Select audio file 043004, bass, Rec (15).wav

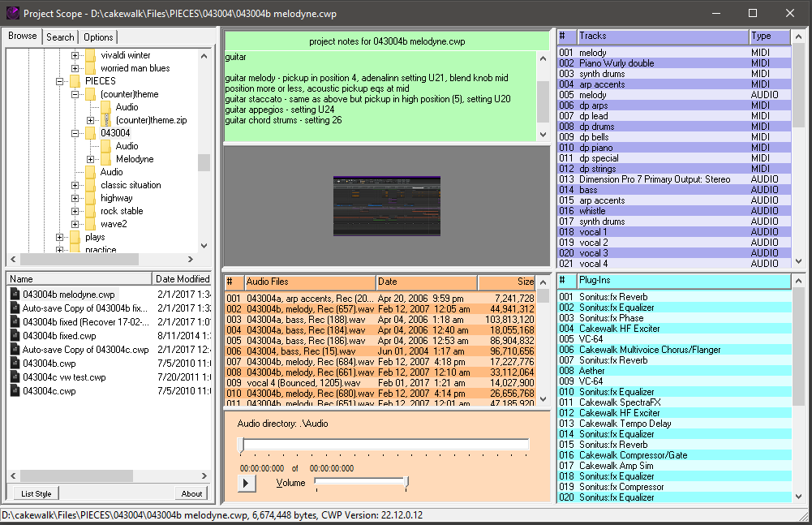tap(380, 351)
